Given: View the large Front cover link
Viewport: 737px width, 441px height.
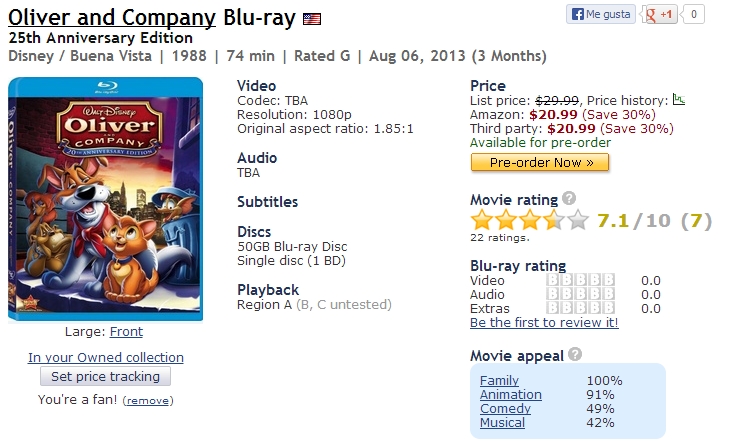Looking at the screenshot, I should 126,332.
